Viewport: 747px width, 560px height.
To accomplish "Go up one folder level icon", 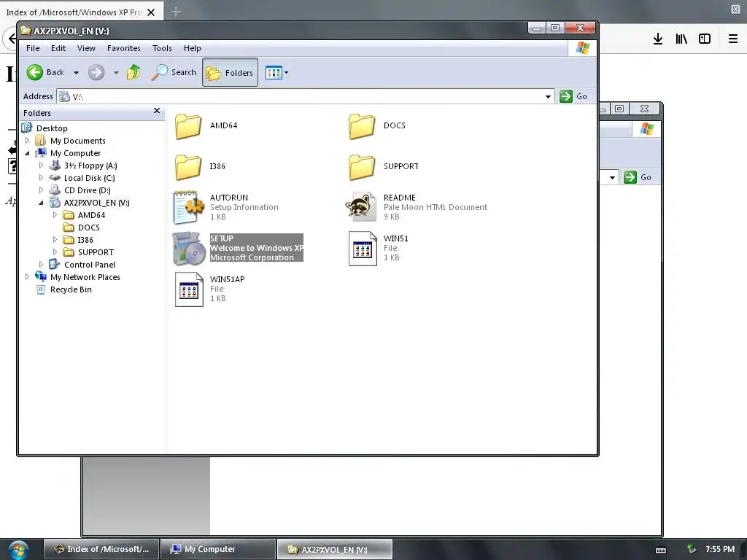I will (x=133, y=72).
